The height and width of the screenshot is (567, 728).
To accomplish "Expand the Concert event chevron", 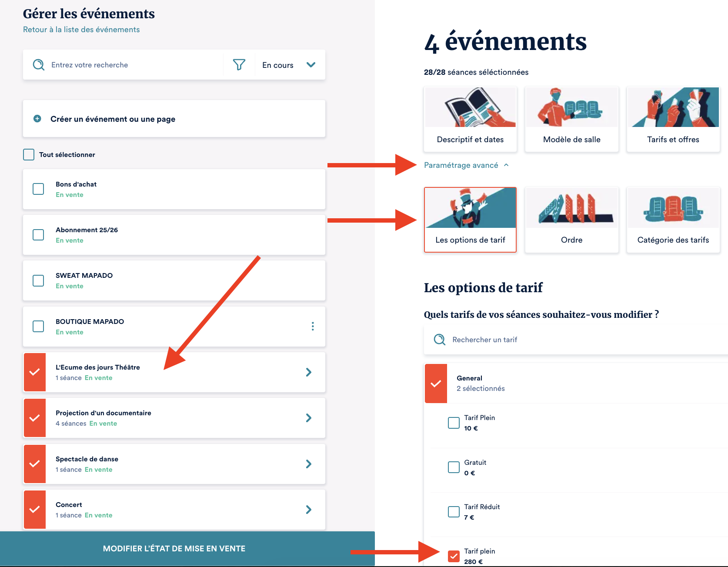I will click(308, 510).
